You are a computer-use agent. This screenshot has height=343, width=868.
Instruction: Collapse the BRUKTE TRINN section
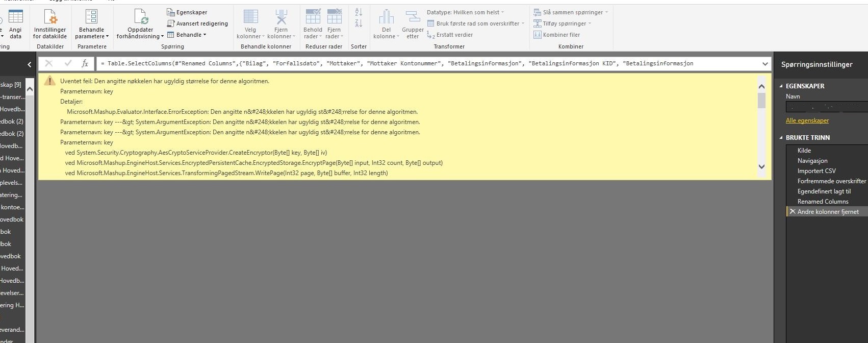pos(781,137)
